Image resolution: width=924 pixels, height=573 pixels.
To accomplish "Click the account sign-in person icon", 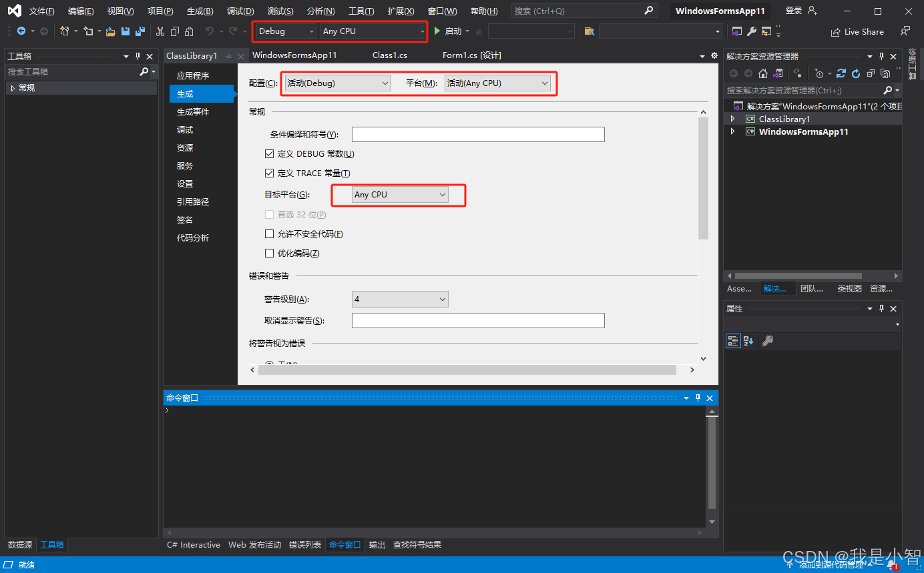I will point(812,11).
